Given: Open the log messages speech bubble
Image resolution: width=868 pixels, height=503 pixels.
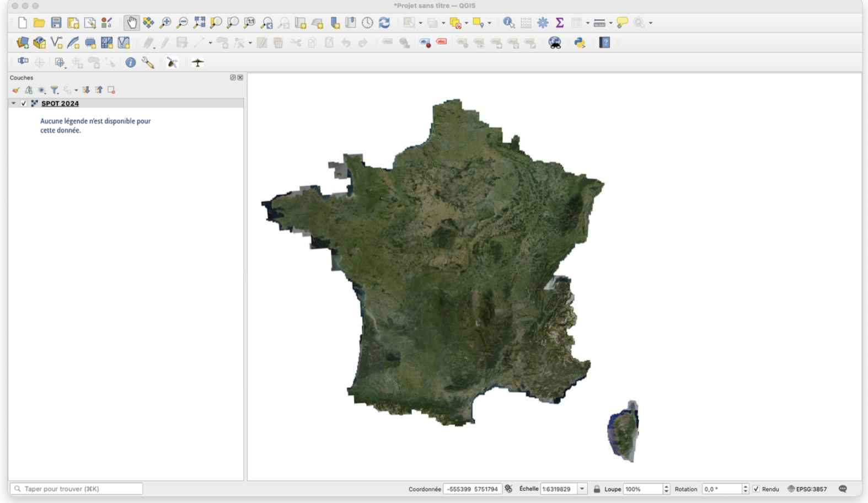Looking at the screenshot, I should (843, 489).
